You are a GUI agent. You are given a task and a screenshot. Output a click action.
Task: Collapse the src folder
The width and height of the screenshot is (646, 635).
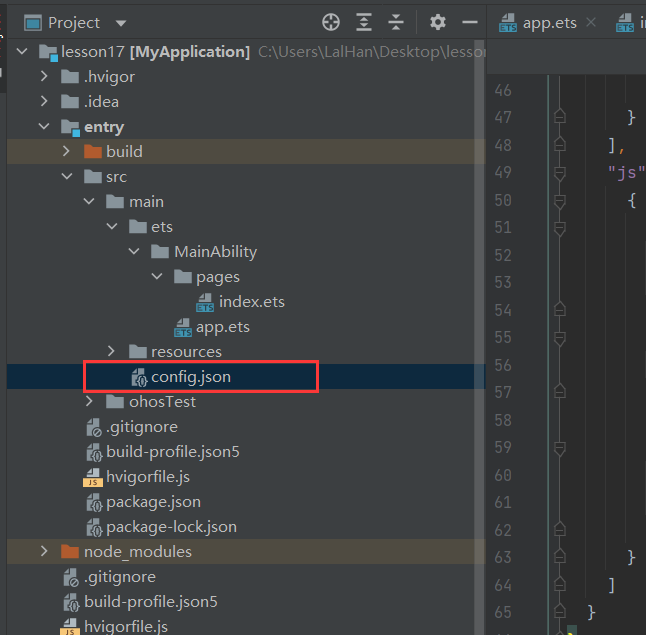click(67, 176)
